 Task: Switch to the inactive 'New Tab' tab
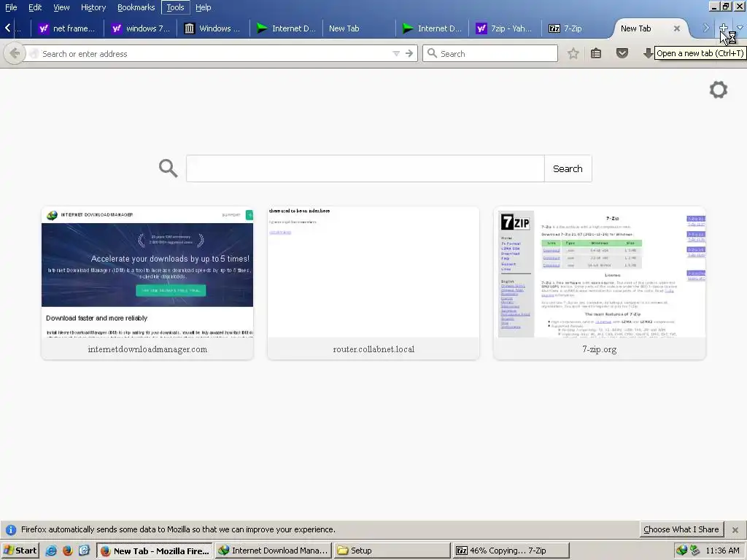[359, 28]
